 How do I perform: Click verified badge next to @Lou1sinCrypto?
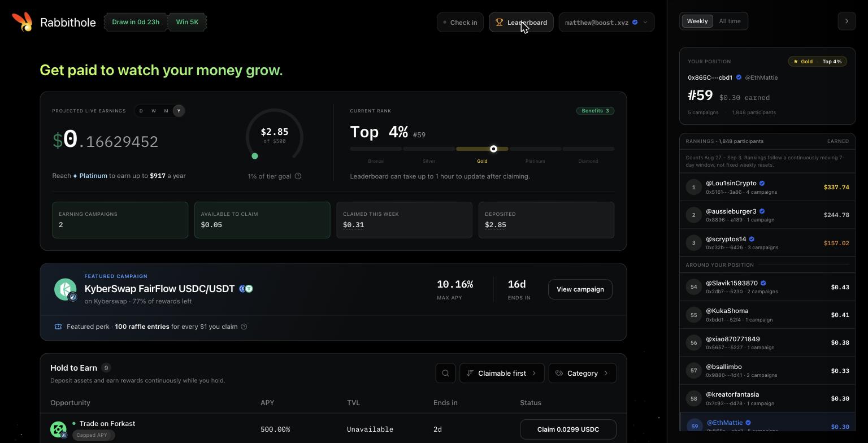(x=762, y=183)
